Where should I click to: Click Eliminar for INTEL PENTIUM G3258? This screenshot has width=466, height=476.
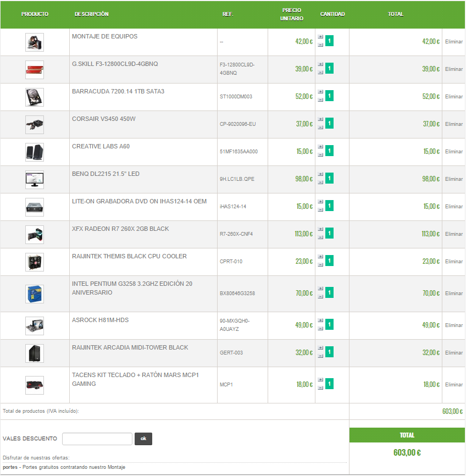coord(454,294)
